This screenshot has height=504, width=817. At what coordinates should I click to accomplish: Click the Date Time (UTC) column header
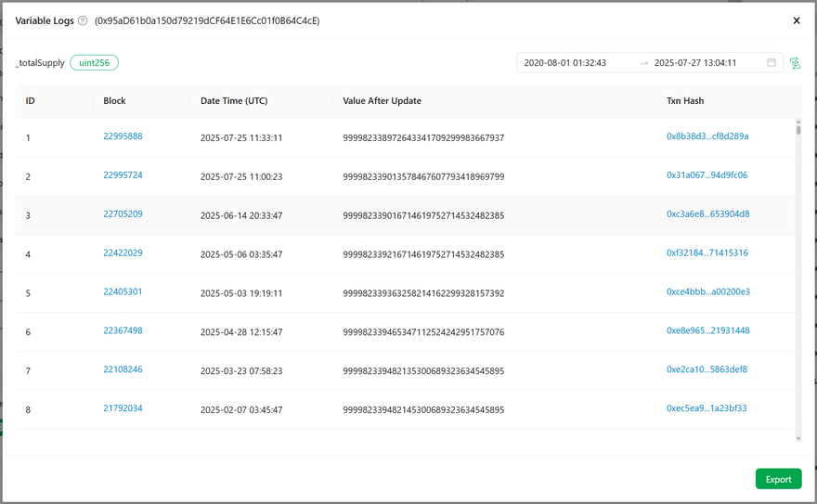pyautogui.click(x=234, y=101)
